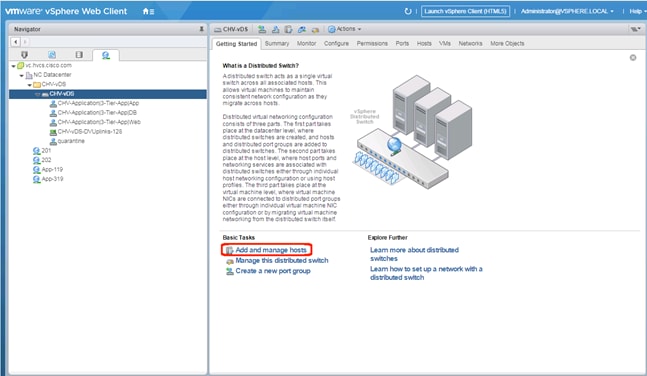This screenshot has width=647, height=376.
Task: Select port group CHV-Application|3-Tier-App|Web
Action: point(99,122)
